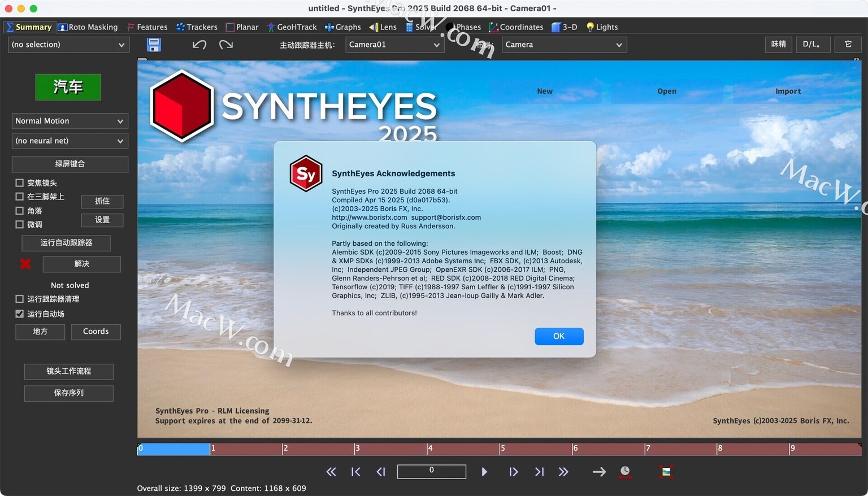The width and height of the screenshot is (868, 496).
Task: Switch to the Planar room
Action: click(x=242, y=27)
